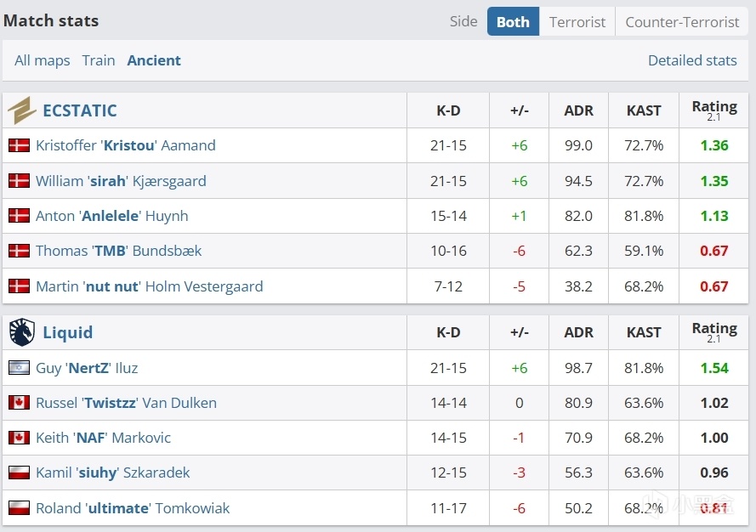The width and height of the screenshot is (756, 532).
Task: Switch side filter to Terrorist
Action: (577, 22)
